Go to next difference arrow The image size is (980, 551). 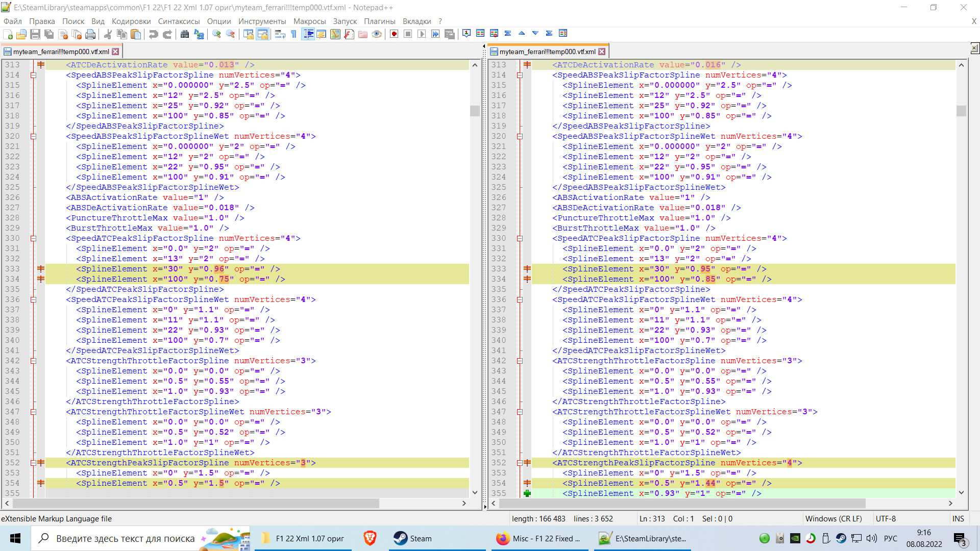535,33
